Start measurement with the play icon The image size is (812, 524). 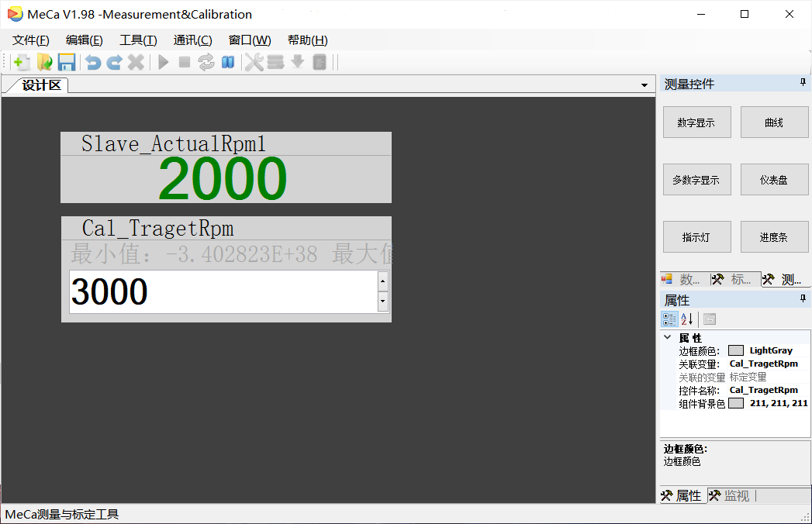tap(163, 62)
